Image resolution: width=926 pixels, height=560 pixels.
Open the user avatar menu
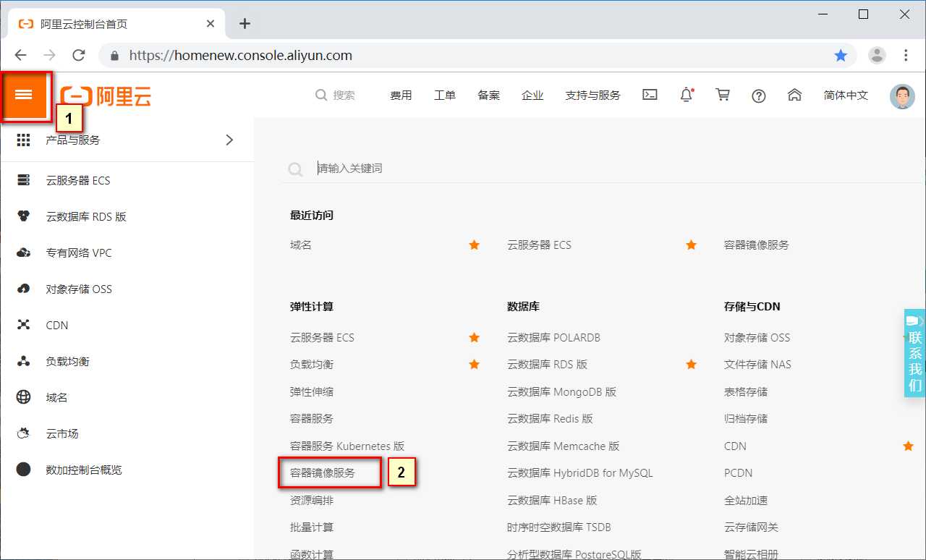coord(902,96)
